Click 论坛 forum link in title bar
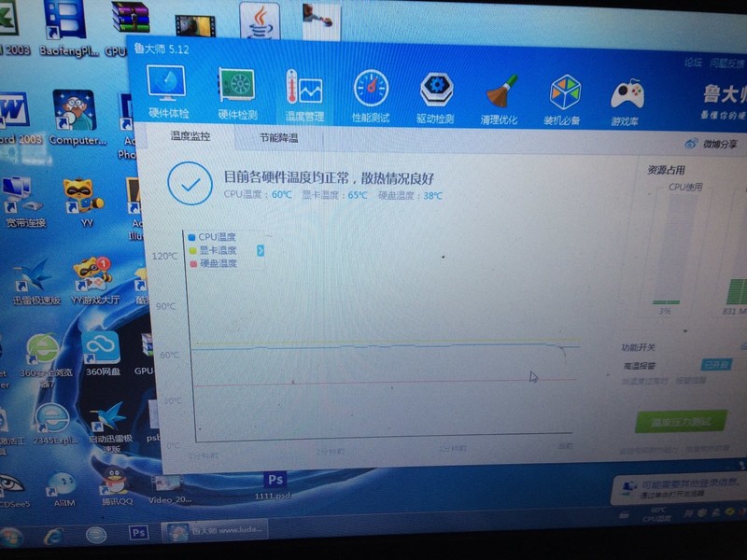Image resolution: width=747 pixels, height=560 pixels. point(694,63)
